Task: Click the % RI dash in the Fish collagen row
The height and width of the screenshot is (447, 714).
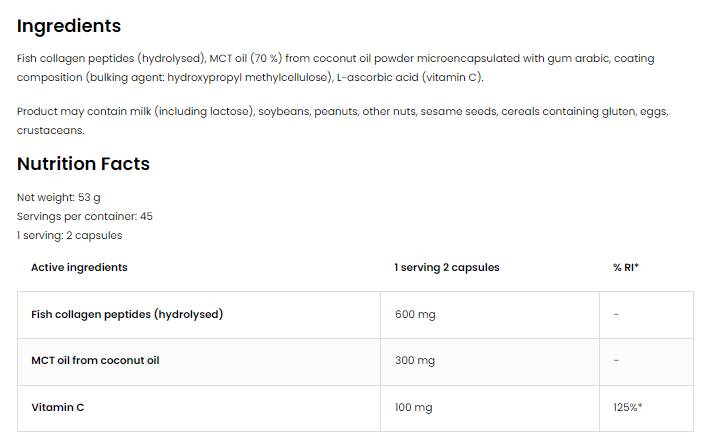Action: coord(616,314)
